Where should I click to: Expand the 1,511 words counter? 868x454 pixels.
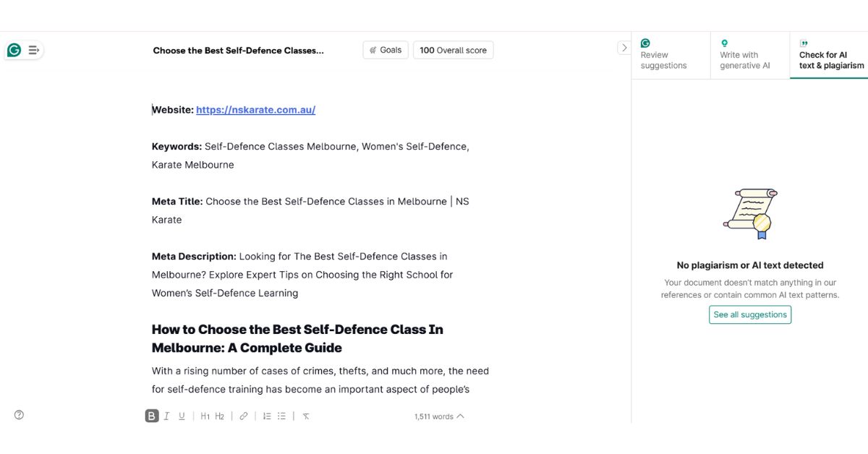point(439,416)
